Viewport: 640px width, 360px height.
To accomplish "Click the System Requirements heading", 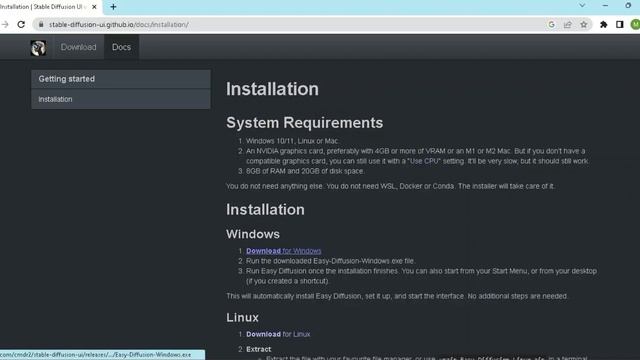I will 304,122.
